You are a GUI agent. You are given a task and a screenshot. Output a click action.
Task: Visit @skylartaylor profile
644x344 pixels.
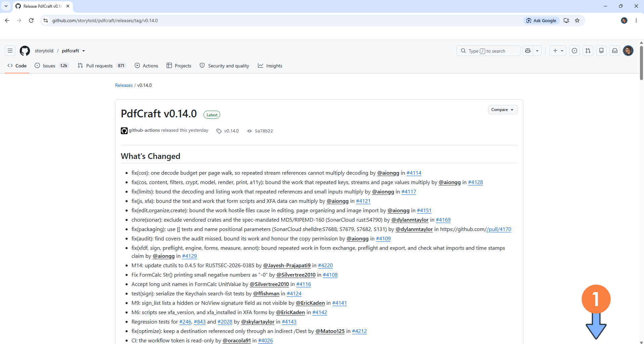258,322
